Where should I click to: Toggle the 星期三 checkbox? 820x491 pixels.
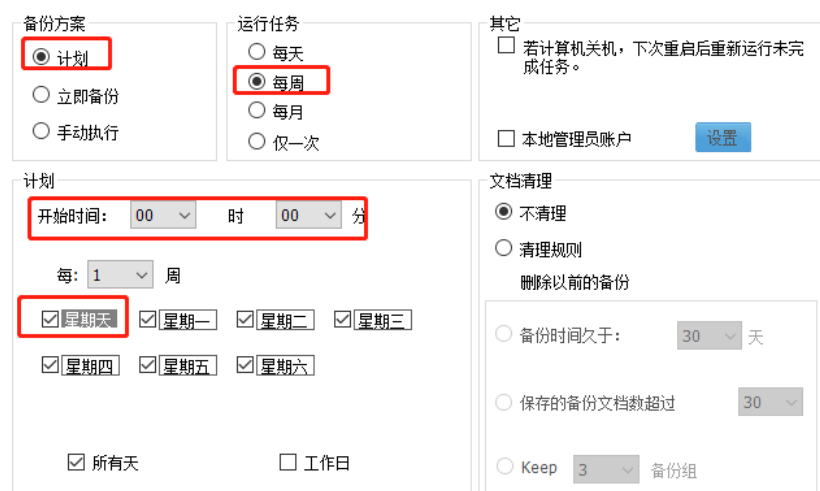(343, 319)
